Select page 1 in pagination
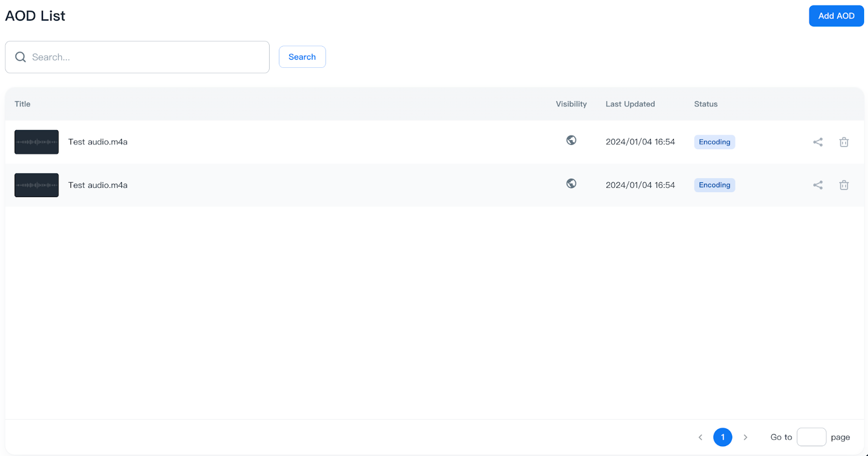Image resolution: width=868 pixels, height=456 pixels. [723, 437]
